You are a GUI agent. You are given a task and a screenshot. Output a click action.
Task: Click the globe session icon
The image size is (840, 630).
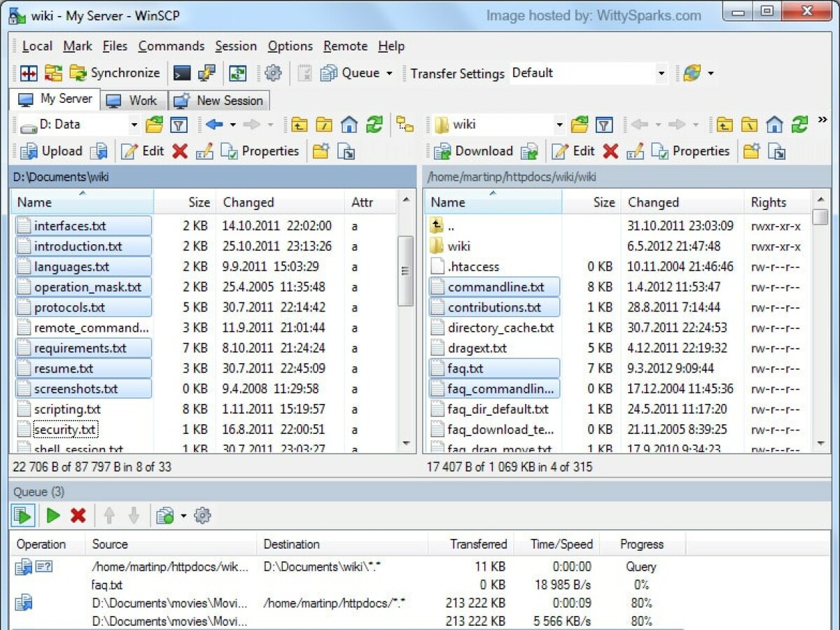(692, 73)
